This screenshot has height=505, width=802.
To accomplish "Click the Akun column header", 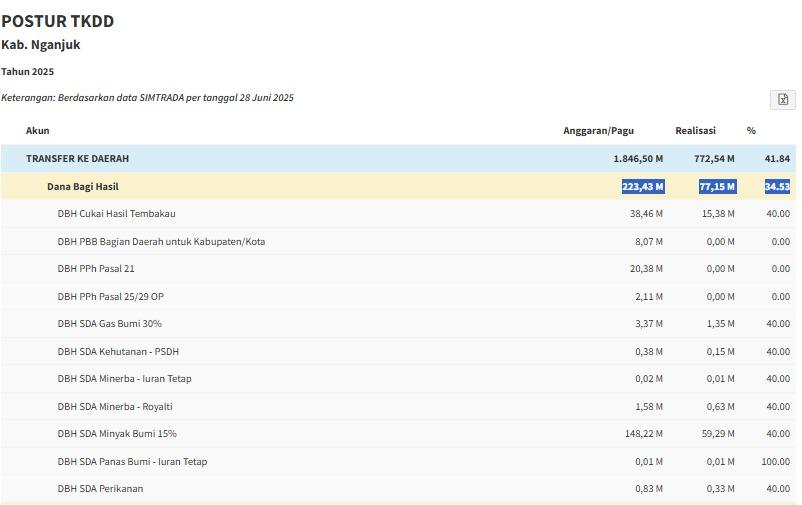I will coord(38,131).
